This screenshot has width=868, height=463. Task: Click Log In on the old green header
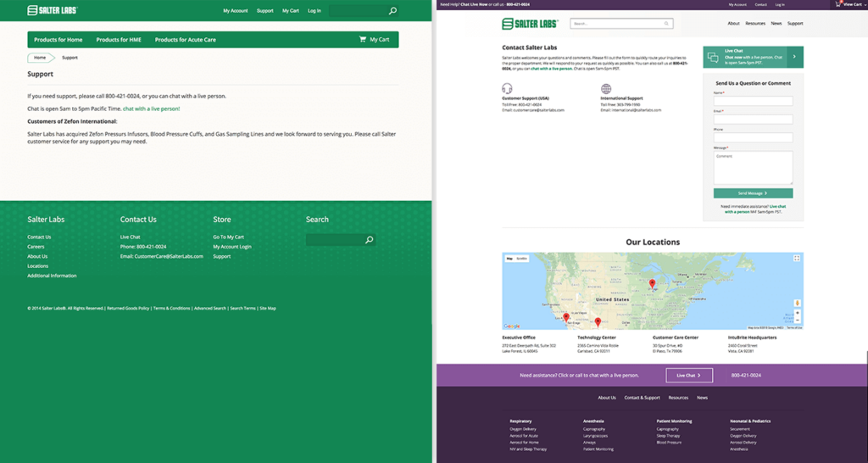(x=314, y=10)
